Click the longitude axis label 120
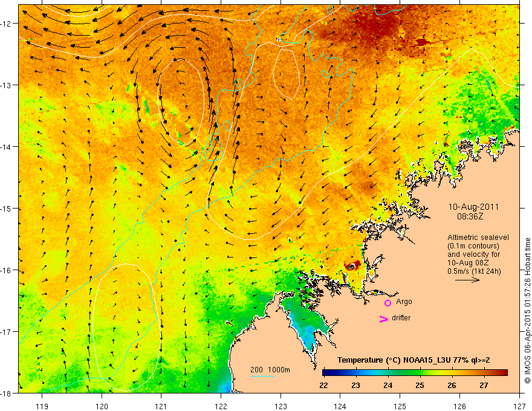532x411 pixels. point(102,406)
